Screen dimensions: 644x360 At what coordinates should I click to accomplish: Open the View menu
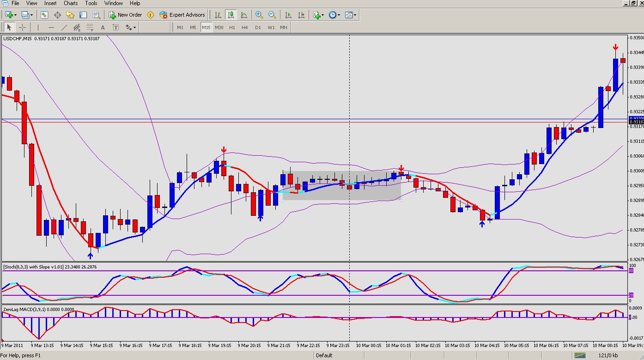[x=32, y=3]
